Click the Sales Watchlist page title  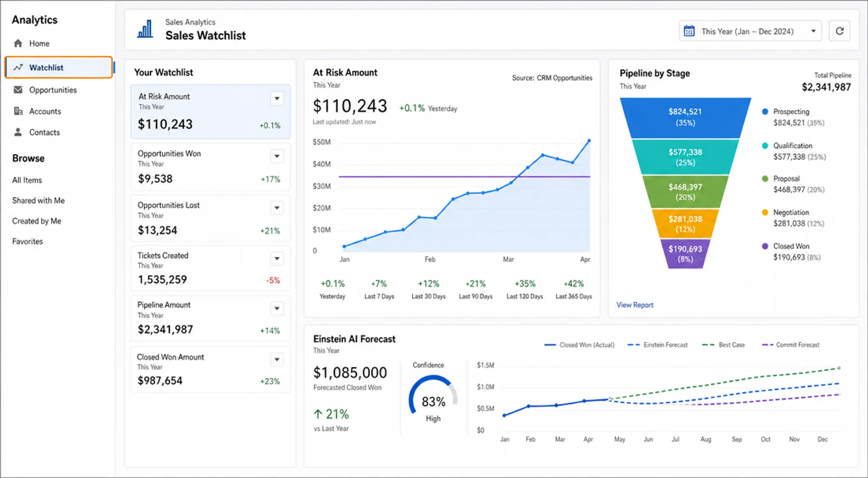[205, 35]
